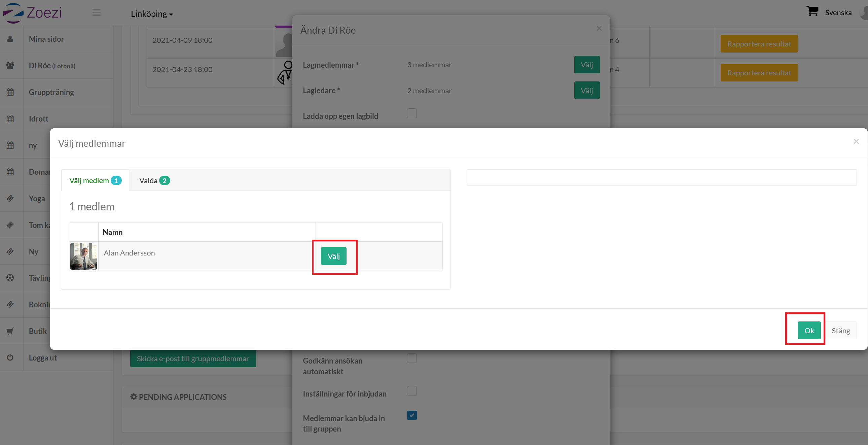Click the Logga ut power icon
This screenshot has height=445, width=868.
10,357
